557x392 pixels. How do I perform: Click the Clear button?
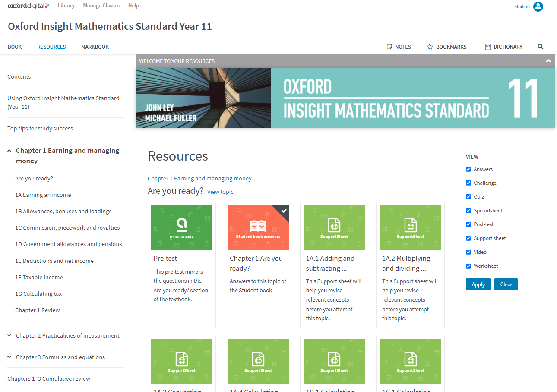(x=506, y=285)
